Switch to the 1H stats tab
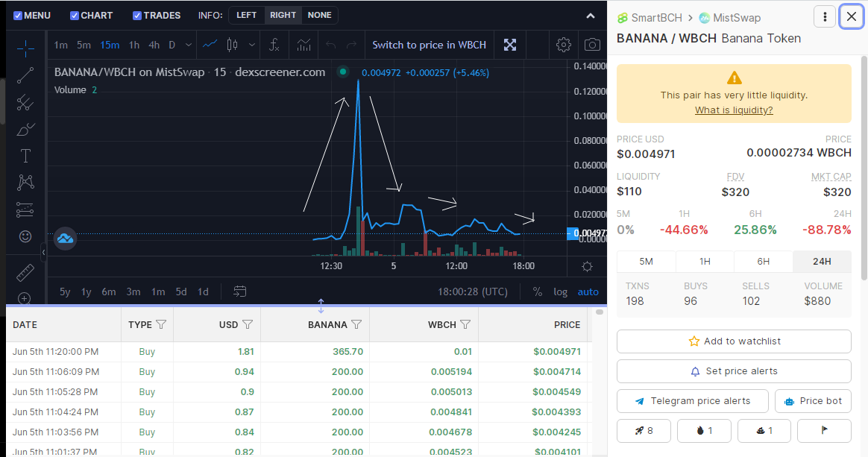The height and width of the screenshot is (457, 868). click(705, 261)
